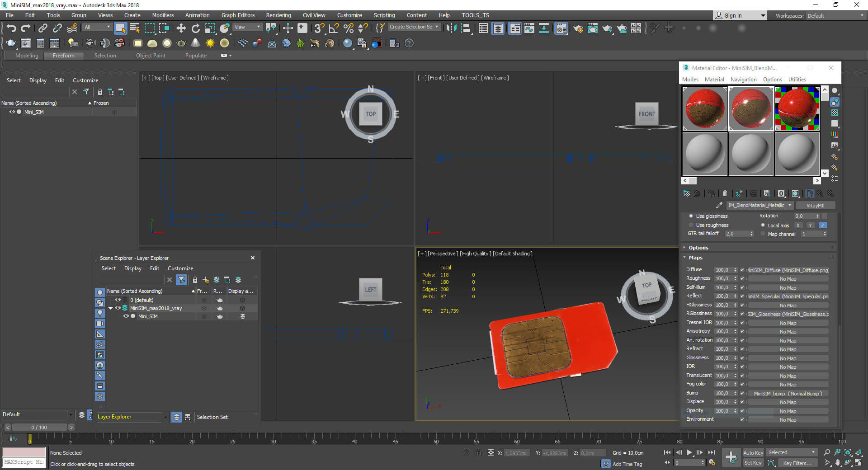Switch to the Modeling ribbon tab

[27, 56]
